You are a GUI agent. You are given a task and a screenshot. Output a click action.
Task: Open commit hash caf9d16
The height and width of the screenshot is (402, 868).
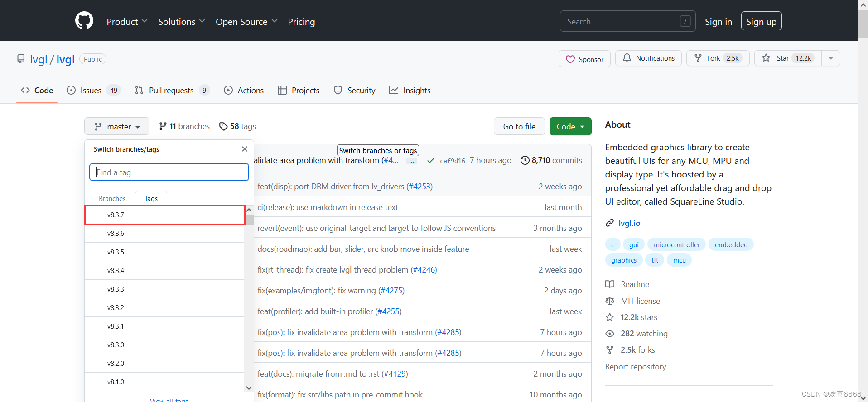[453, 161]
